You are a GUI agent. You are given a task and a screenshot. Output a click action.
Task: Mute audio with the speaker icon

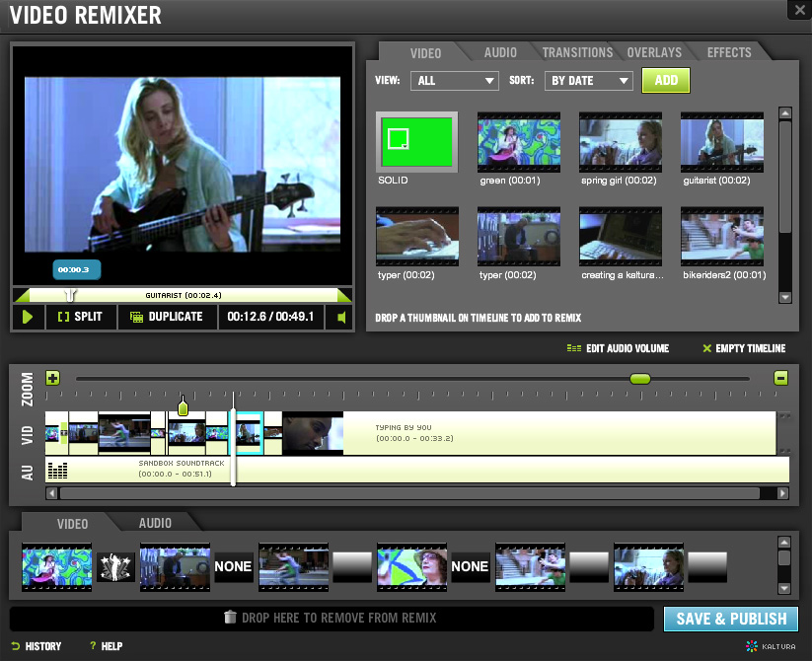pyautogui.click(x=340, y=318)
